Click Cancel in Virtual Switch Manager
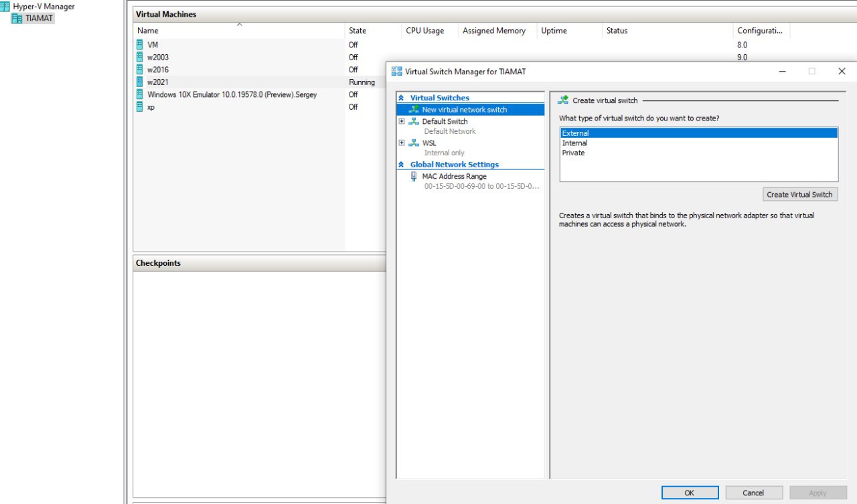857x504 pixels. 753,493
